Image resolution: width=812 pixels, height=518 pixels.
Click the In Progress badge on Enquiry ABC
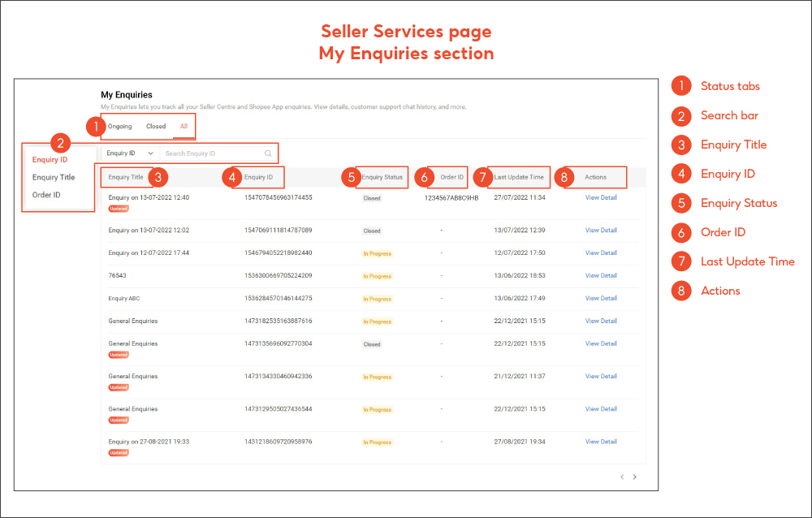point(376,298)
